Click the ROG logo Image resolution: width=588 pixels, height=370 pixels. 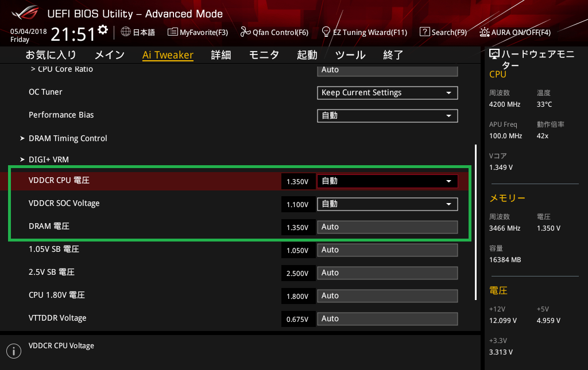(25, 13)
